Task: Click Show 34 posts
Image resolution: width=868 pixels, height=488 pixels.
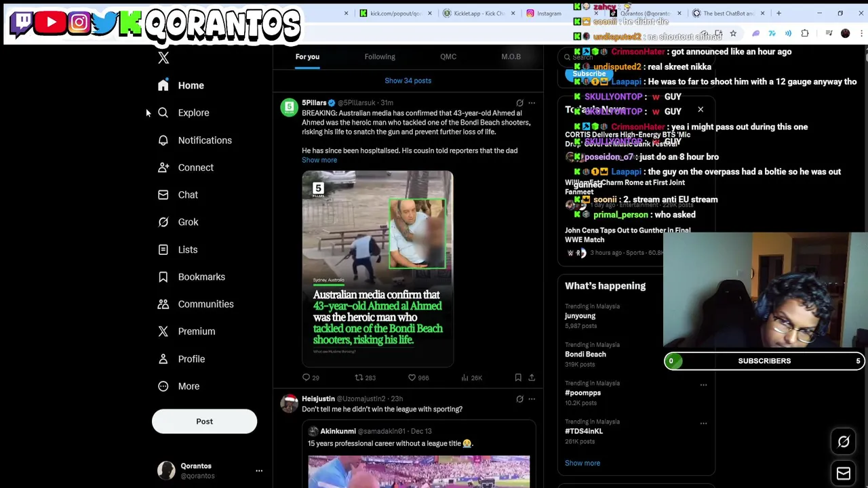Action: point(408,81)
